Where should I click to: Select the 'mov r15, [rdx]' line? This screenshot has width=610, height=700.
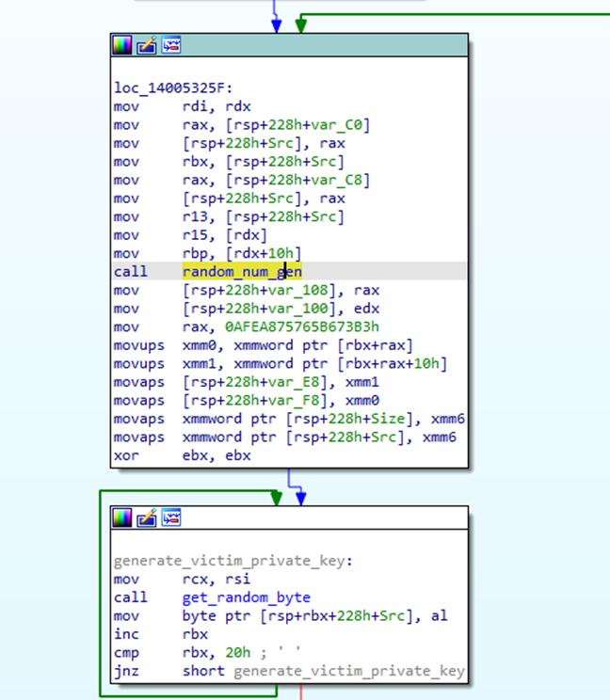click(191, 235)
